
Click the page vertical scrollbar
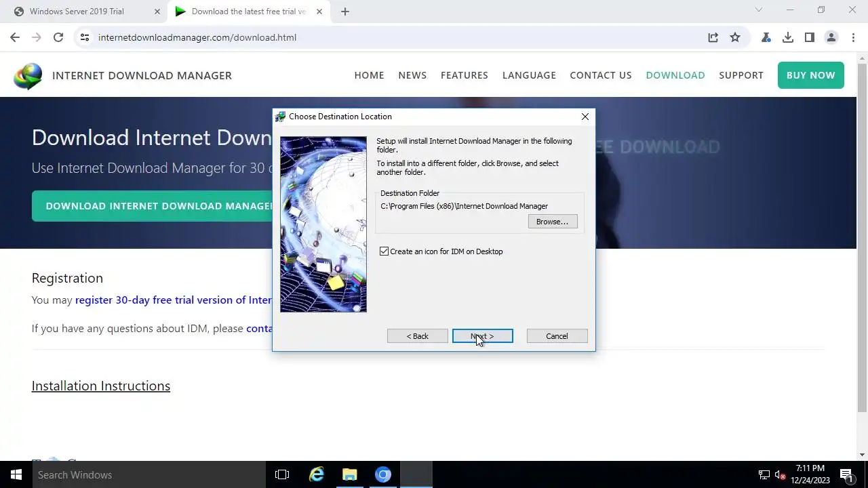click(863, 237)
